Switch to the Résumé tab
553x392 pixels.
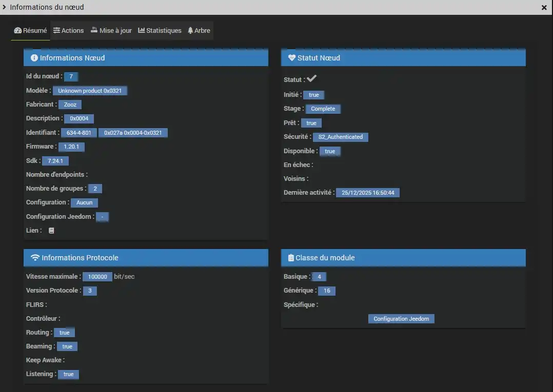tap(30, 31)
